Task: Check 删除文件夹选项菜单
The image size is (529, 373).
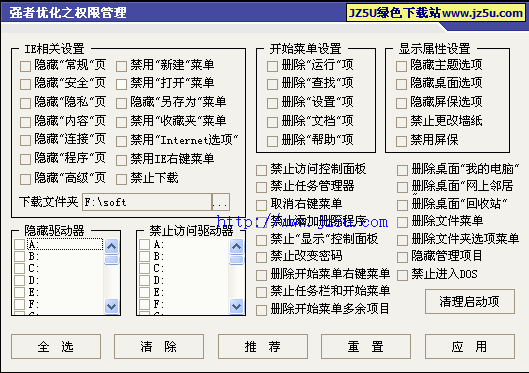Action: tap(402, 240)
